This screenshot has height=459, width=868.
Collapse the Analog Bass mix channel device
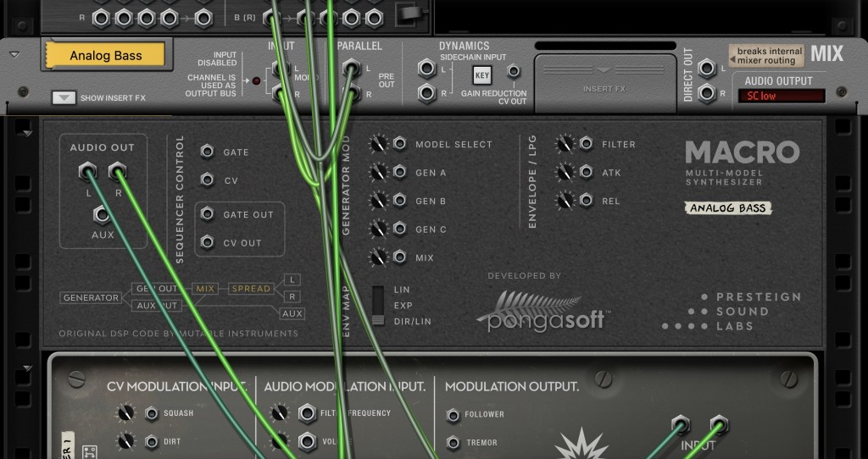pos(14,54)
